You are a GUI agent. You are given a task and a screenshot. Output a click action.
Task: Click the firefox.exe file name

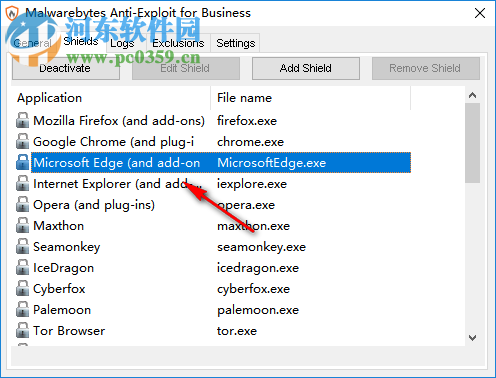tap(247, 121)
